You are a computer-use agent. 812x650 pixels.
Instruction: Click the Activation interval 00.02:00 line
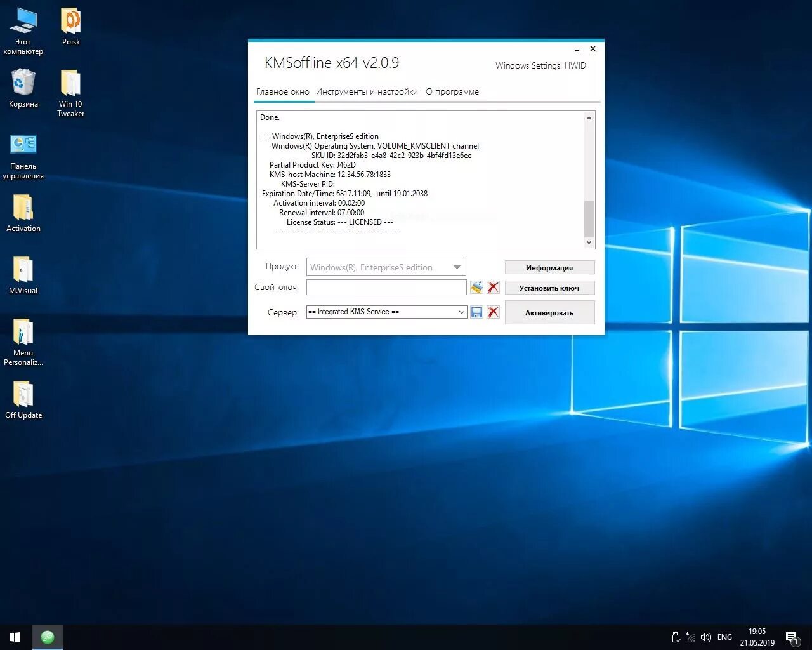pyautogui.click(x=319, y=203)
